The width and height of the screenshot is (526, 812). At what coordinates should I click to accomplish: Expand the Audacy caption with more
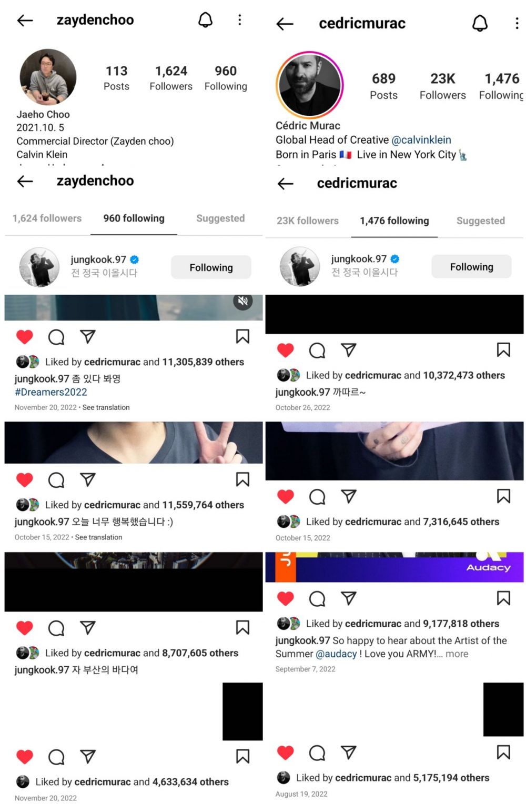[x=457, y=654]
